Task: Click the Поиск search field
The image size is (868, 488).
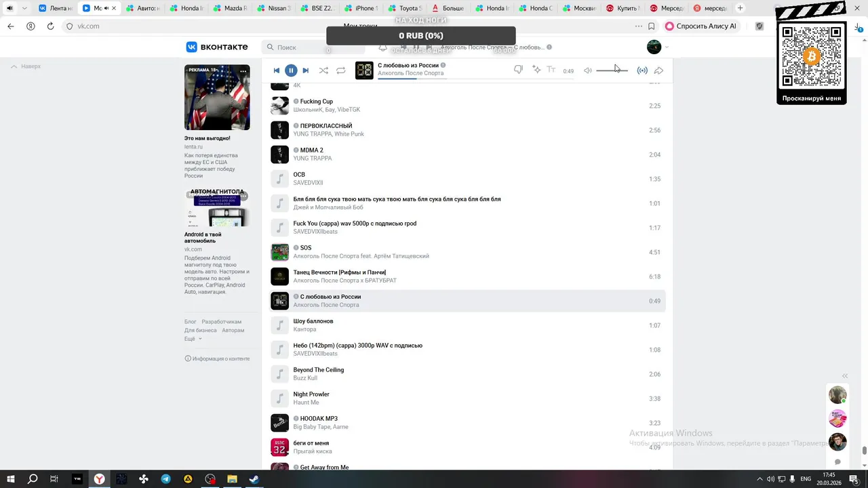Action: [x=313, y=47]
